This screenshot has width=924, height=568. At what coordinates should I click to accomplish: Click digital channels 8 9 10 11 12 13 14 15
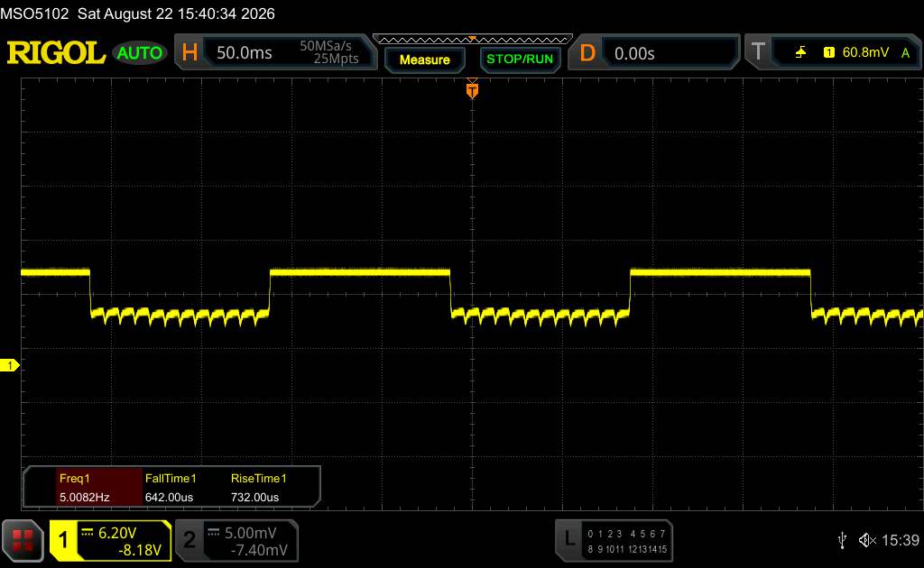(626, 549)
